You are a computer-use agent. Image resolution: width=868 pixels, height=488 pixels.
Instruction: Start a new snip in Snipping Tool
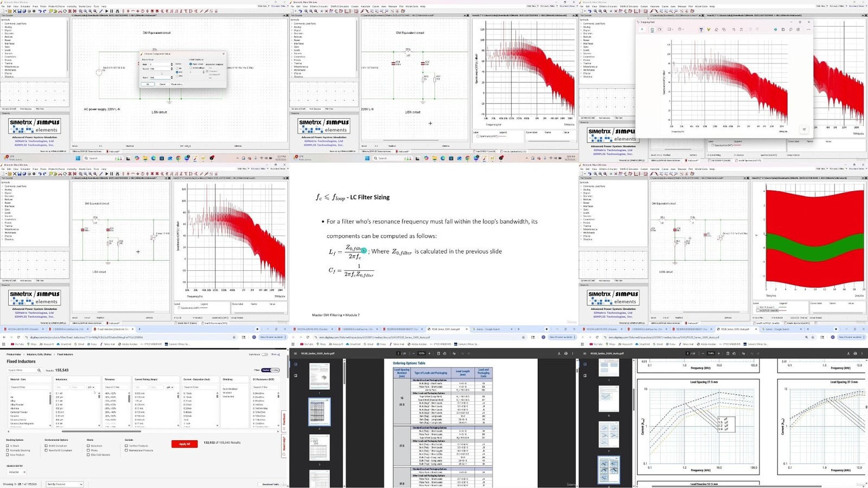click(642, 29)
